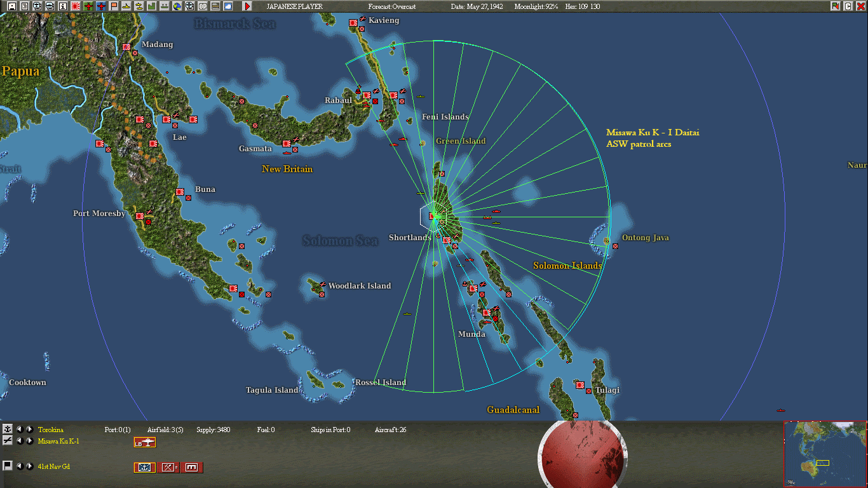Click the Japanese rising sun flag toolbar icon

click(x=76, y=6)
